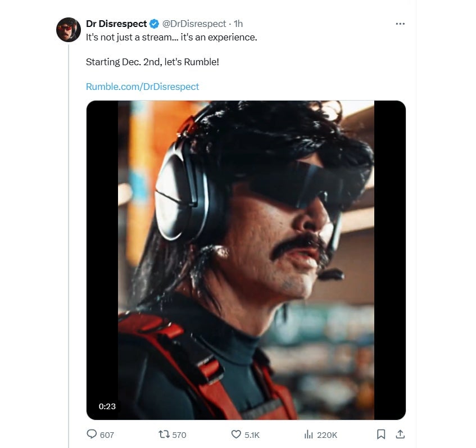
Task: Play the video thumbnail in the tweet
Action: click(x=244, y=259)
